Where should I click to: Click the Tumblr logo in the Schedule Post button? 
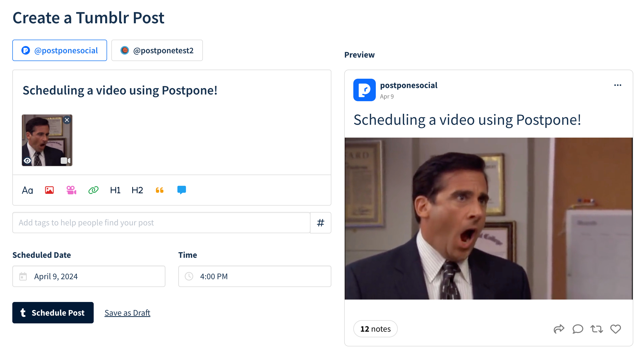(23, 313)
